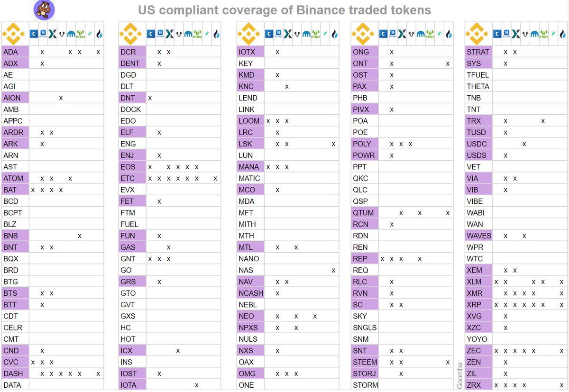This screenshot has height=392, width=569.
Task: Click the Bittrex logo in the DCR table header
Action: [x=160, y=34]
